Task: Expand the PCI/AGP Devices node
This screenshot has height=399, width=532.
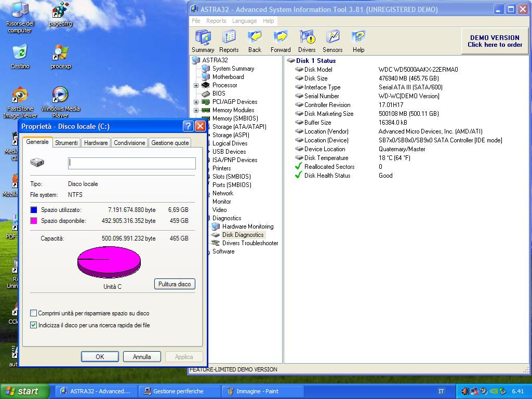Action: (196, 102)
